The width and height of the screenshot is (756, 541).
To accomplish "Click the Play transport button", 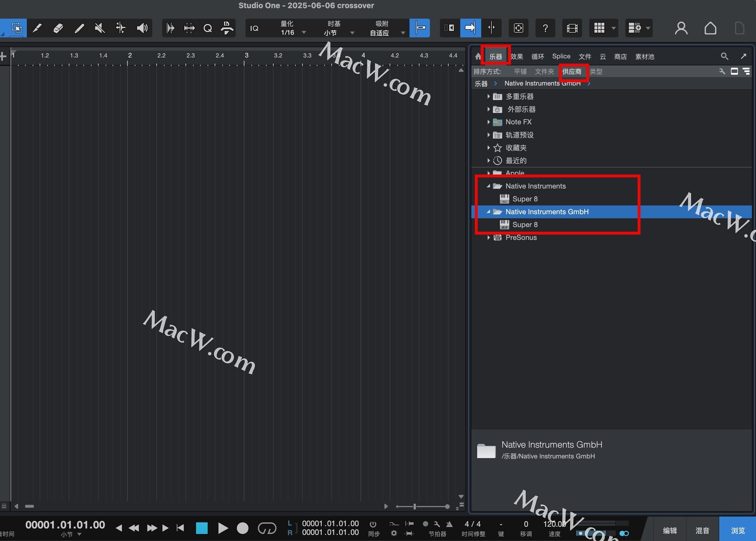I will point(222,528).
